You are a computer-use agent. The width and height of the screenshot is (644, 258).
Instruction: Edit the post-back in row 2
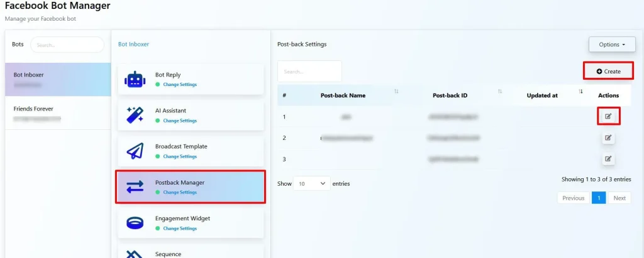608,138
